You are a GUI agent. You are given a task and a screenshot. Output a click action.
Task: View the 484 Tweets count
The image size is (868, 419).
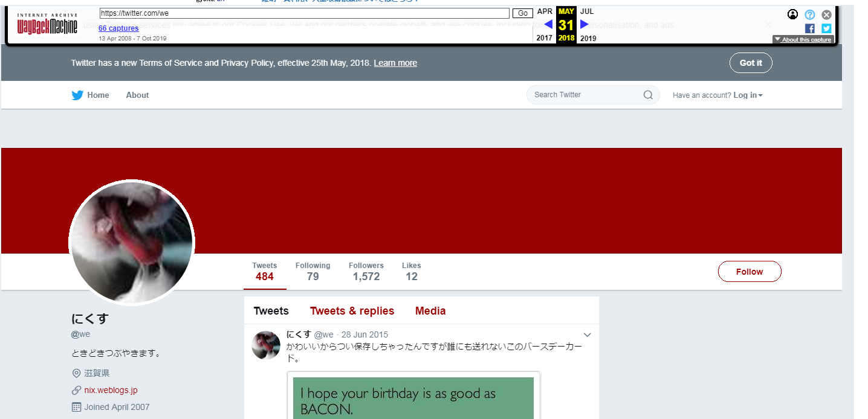[x=265, y=272]
